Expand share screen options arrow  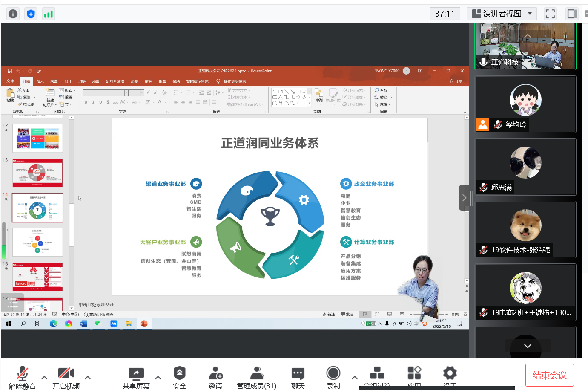pos(158,377)
